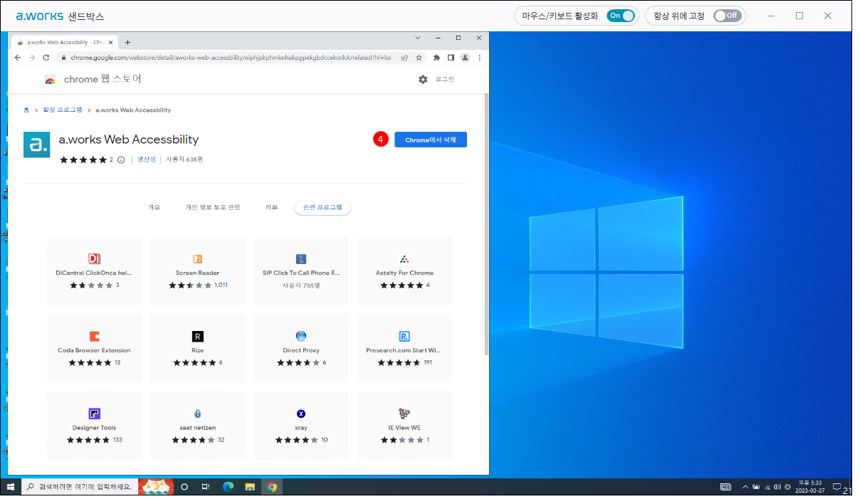Open the Chrome extensions puzzle icon
The image size is (860, 504).
point(436,58)
